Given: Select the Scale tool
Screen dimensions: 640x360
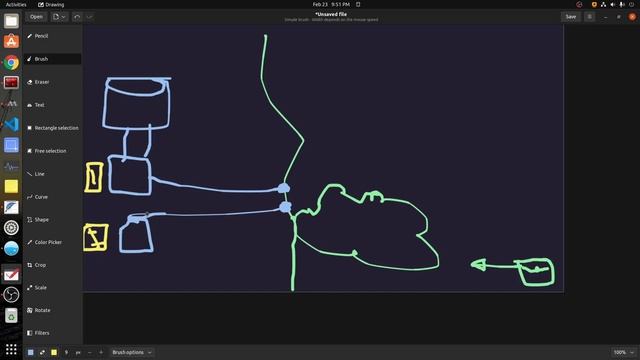Looking at the screenshot, I should [x=52, y=287].
